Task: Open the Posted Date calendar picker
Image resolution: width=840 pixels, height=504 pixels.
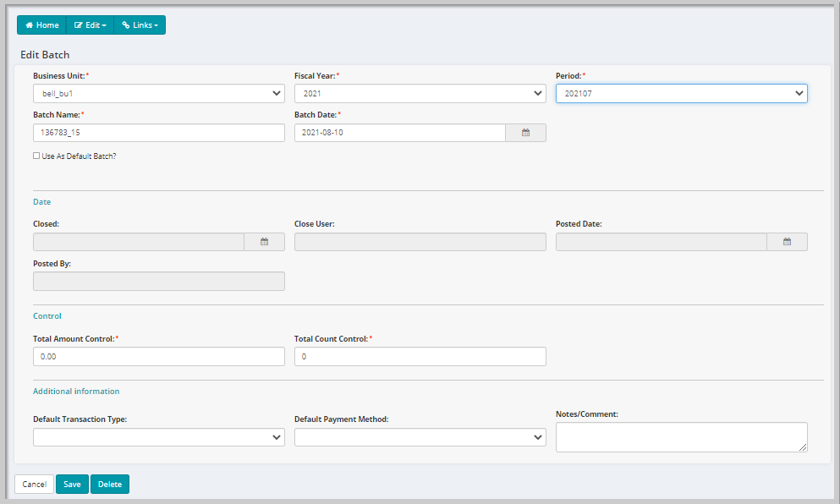Action: click(x=787, y=241)
